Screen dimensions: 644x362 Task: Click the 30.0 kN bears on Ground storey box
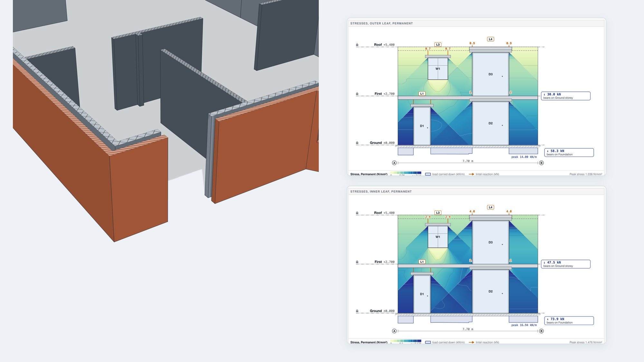pyautogui.click(x=565, y=96)
